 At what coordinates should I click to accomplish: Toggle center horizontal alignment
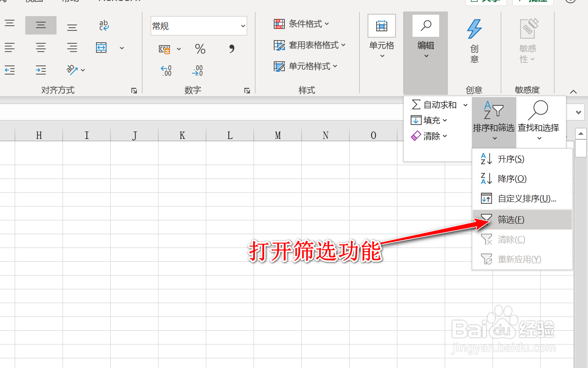40,47
